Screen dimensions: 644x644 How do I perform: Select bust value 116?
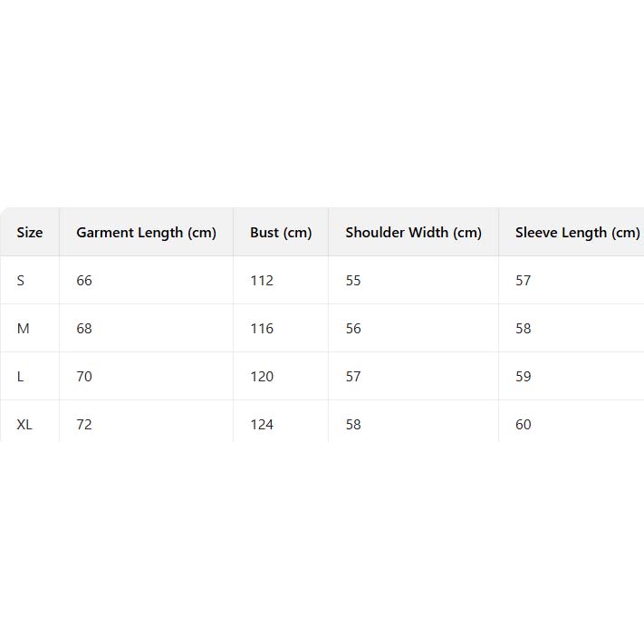tap(262, 329)
